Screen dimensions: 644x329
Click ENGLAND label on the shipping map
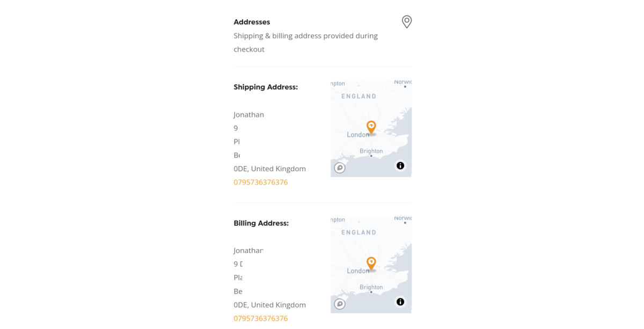click(359, 96)
